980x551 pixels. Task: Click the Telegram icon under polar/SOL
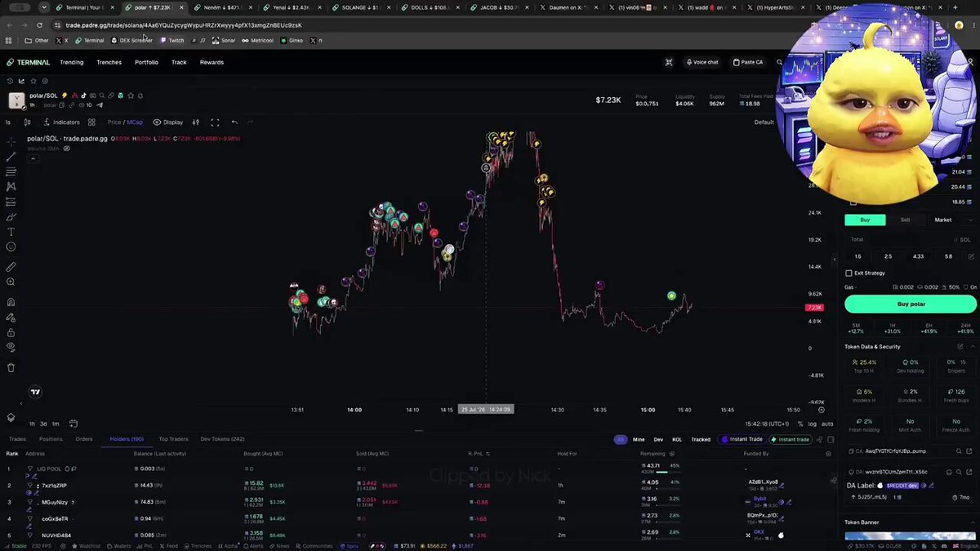click(x=100, y=105)
